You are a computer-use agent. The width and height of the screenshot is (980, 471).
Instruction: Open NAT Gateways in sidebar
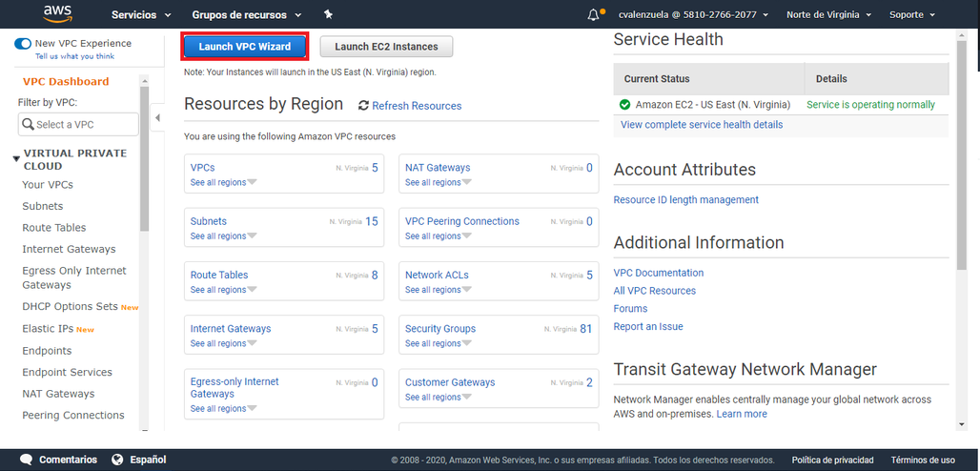pyautogui.click(x=58, y=394)
